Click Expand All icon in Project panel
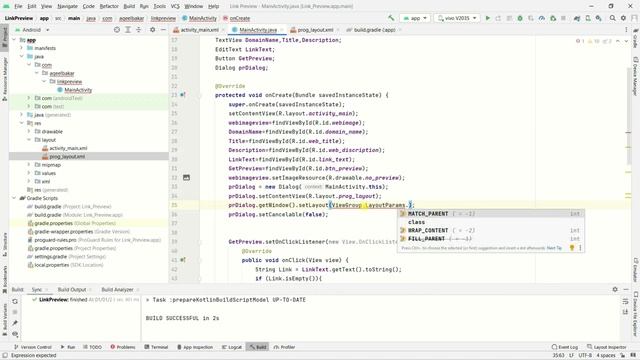Screen dimensions: 640x360 pos(128,30)
